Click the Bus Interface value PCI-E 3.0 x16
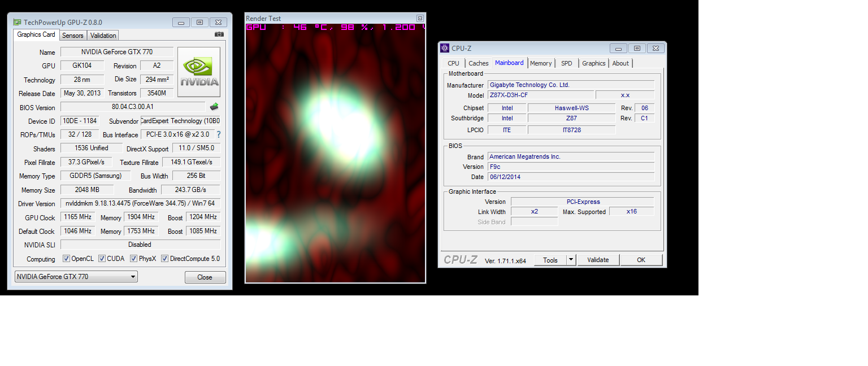 (x=177, y=134)
